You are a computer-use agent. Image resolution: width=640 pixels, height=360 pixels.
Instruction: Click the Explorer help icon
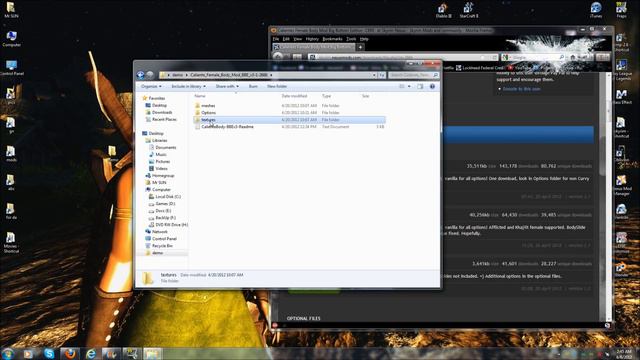point(432,87)
